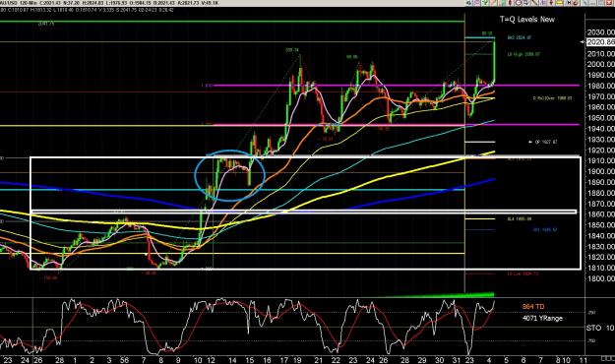Click the 2030.00 price axis label
Image resolution: width=615 pixels, height=364 pixels.
click(x=601, y=32)
